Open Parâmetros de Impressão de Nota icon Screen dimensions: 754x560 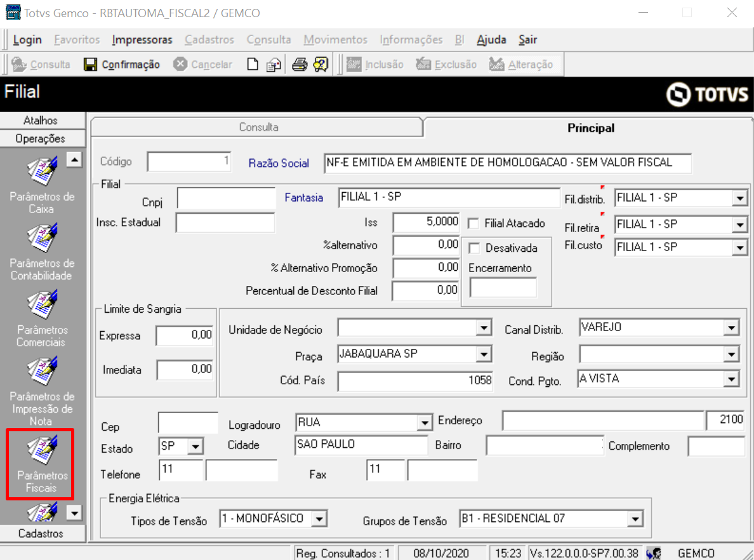pos(43,370)
